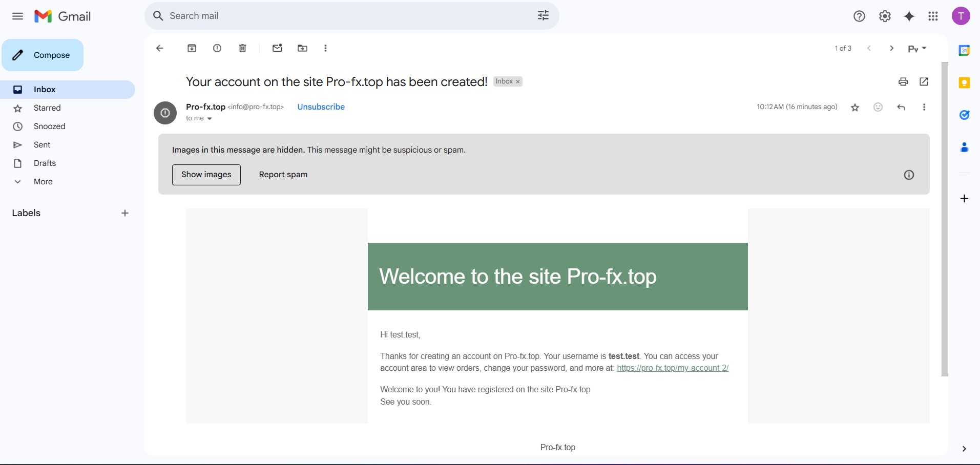Click the '10:12 AM (16 minutes ago)' timestamp

point(797,107)
